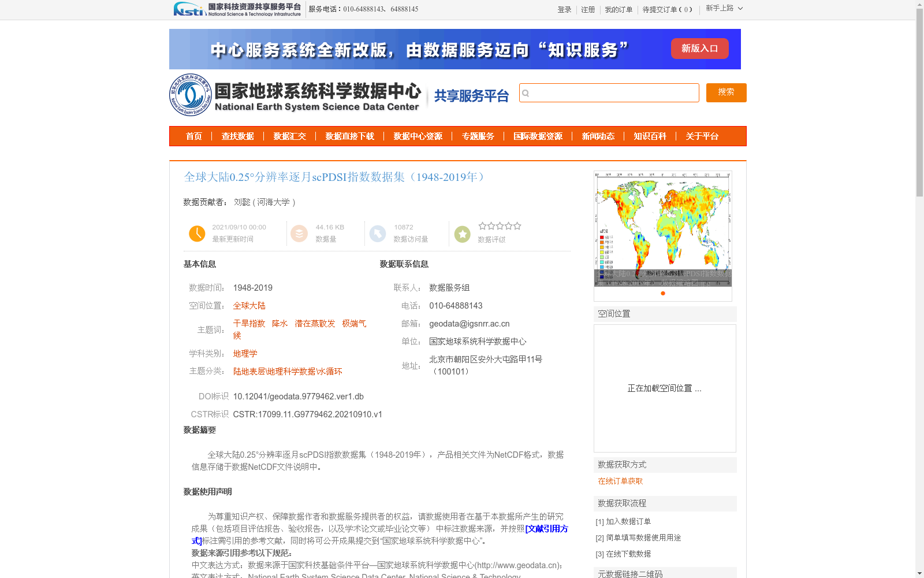Open the 数据汇交 menu item
This screenshot has width=924, height=578.
290,136
